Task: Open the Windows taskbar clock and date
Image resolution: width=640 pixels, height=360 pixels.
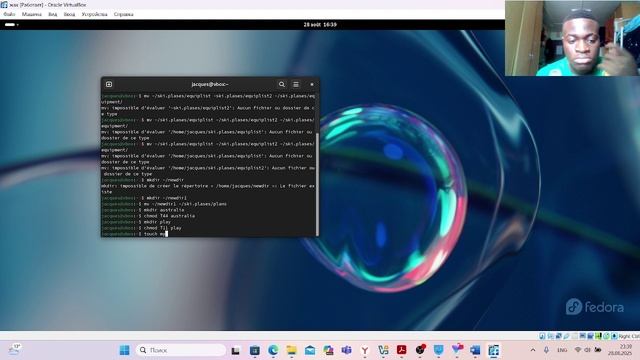Action: (620, 350)
